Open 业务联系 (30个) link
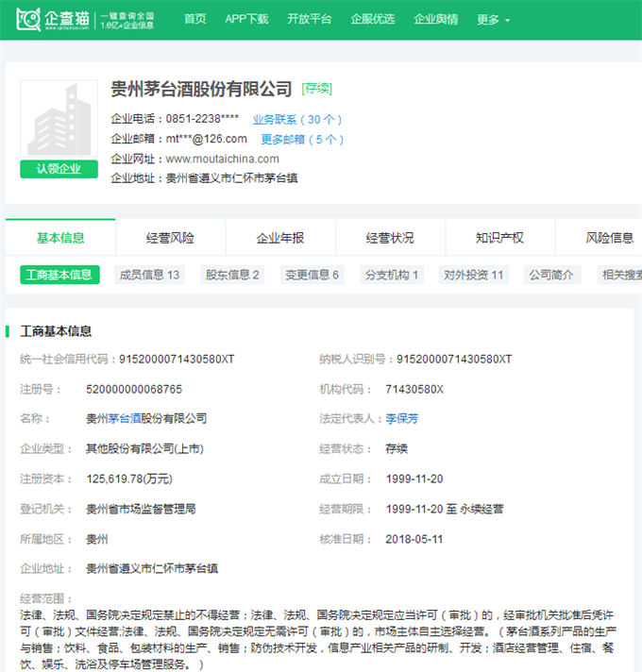The height and width of the screenshot is (672, 642). pos(297,120)
